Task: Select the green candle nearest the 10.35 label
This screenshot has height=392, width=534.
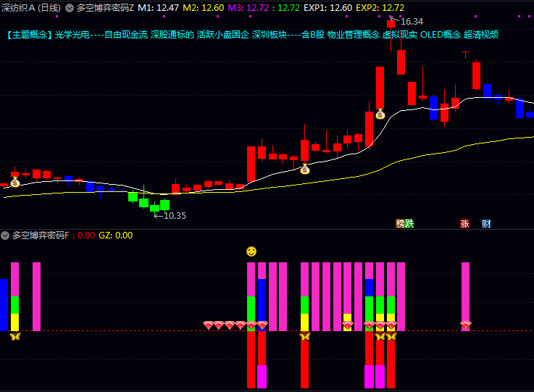Action: [154, 207]
